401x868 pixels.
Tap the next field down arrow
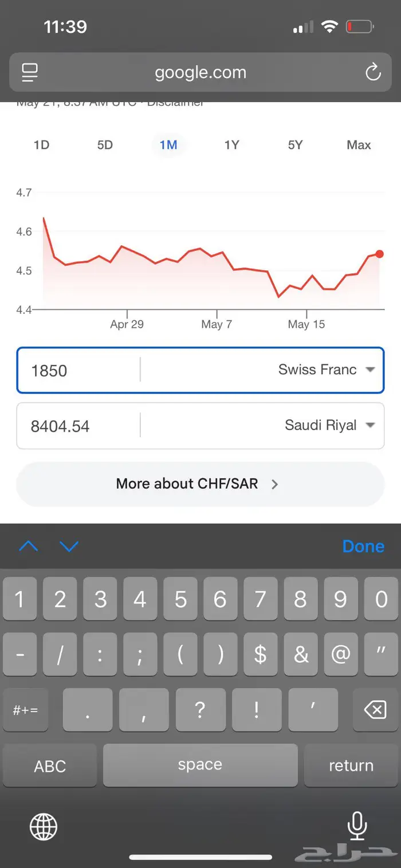point(69,547)
